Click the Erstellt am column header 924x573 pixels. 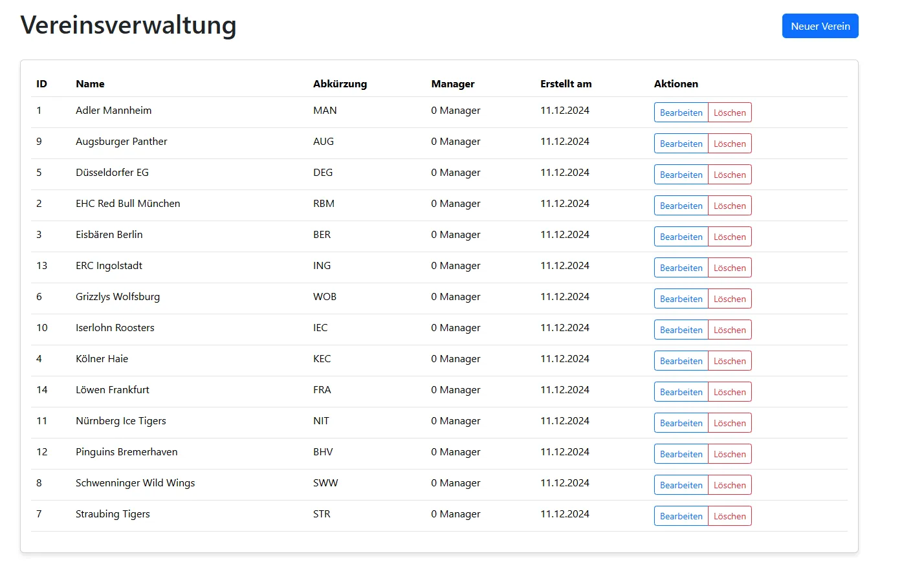566,83
